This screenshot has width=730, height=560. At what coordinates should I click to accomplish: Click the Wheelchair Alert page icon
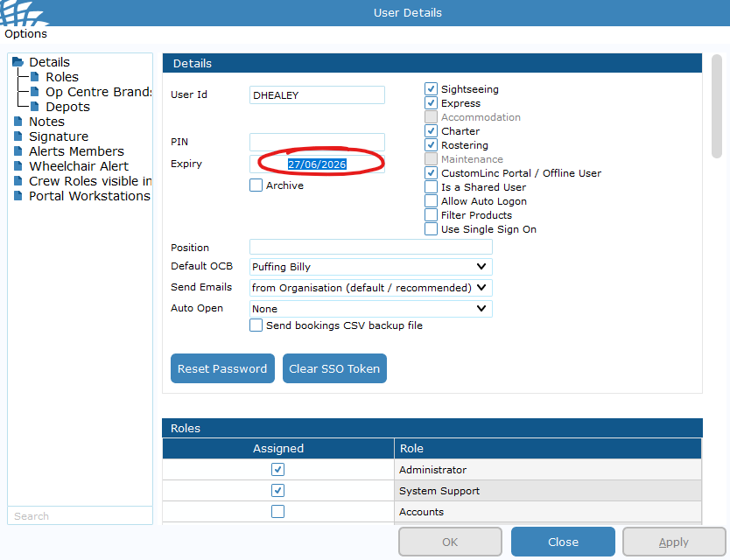(x=18, y=166)
